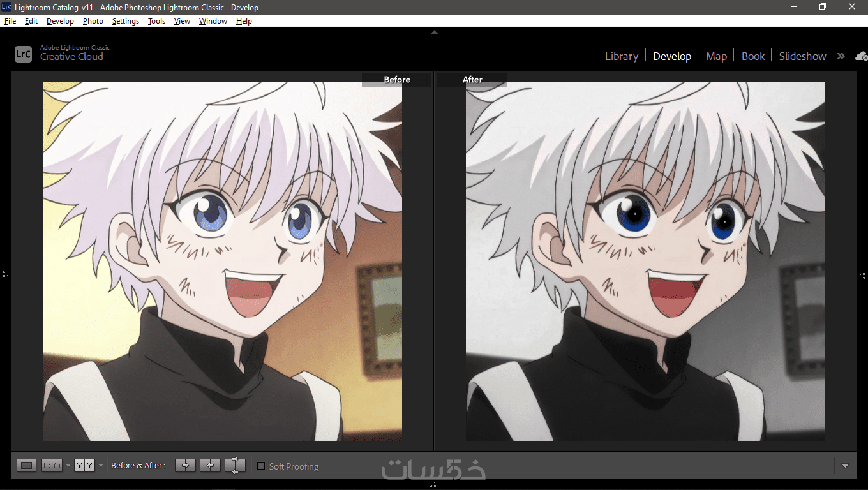The height and width of the screenshot is (490, 868).
Task: Show the left panel via edge triangle
Action: point(4,275)
